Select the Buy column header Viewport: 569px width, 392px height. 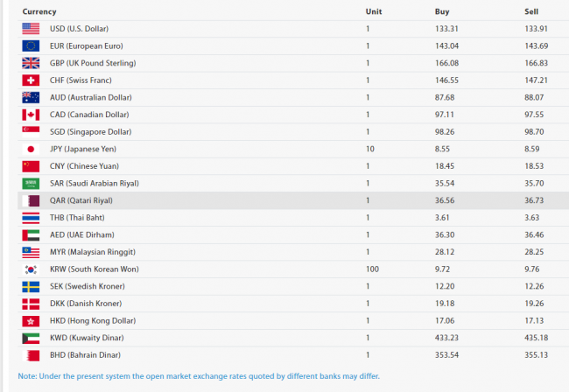pyautogui.click(x=442, y=11)
